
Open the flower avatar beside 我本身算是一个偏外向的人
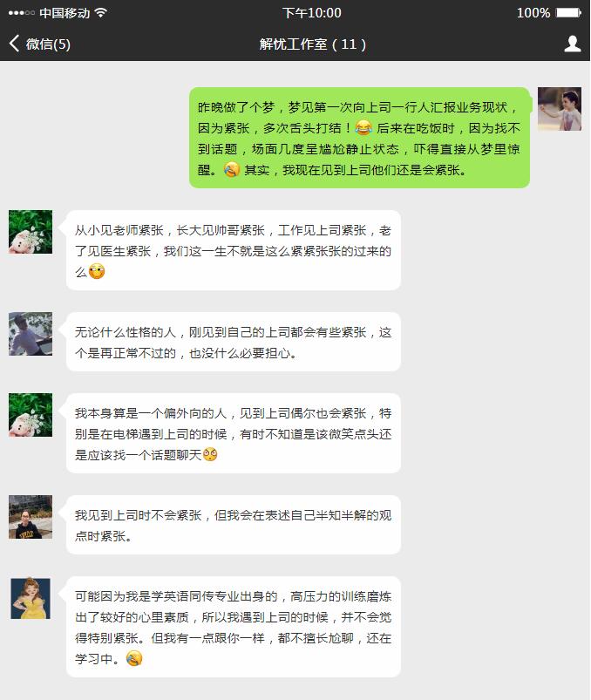31,415
